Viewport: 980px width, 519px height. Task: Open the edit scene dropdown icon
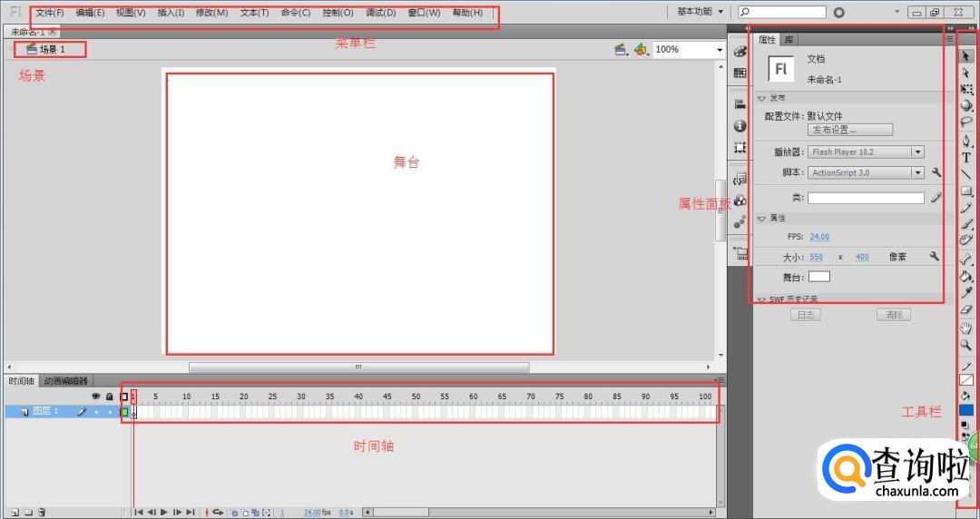[621, 49]
